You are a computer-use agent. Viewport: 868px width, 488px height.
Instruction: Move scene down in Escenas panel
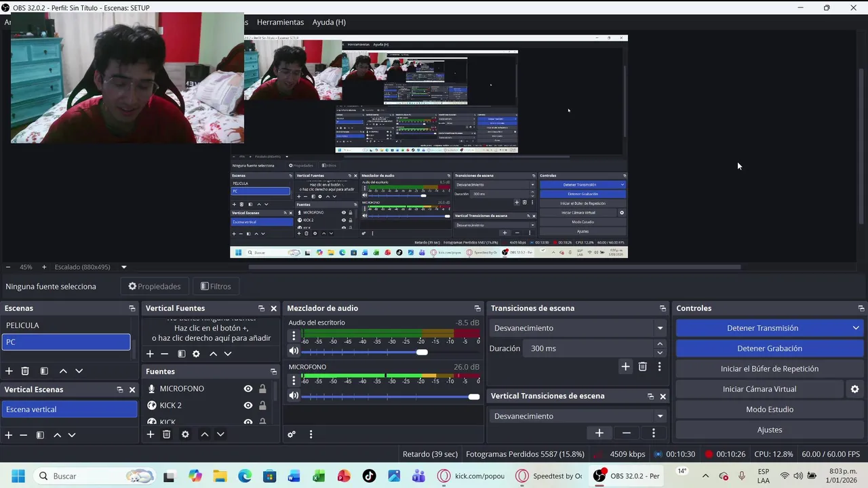(79, 371)
